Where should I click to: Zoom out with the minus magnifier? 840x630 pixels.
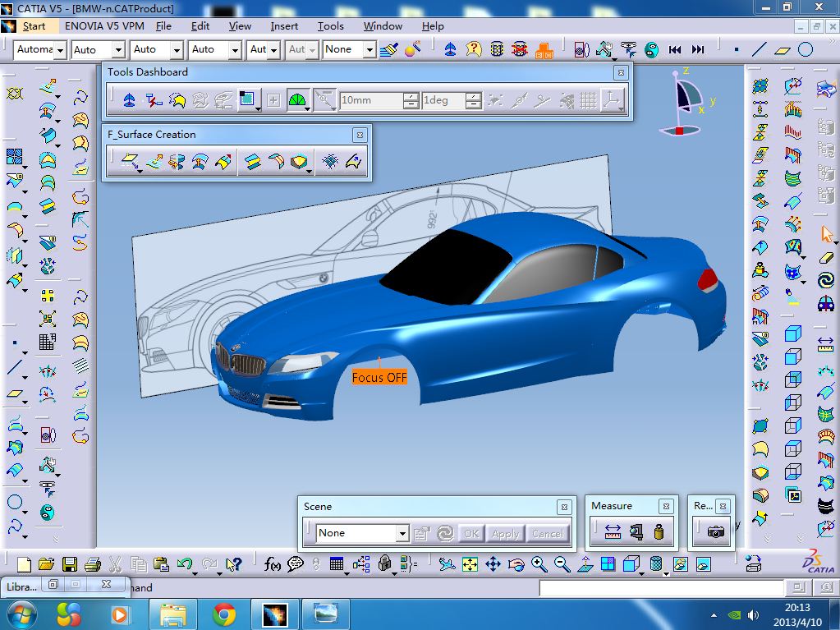pyautogui.click(x=562, y=564)
